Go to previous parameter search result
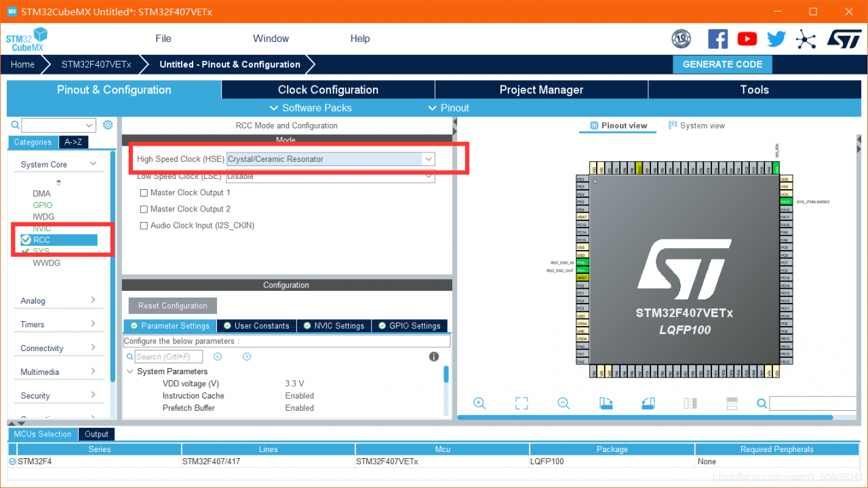This screenshot has width=868, height=488. tap(218, 357)
